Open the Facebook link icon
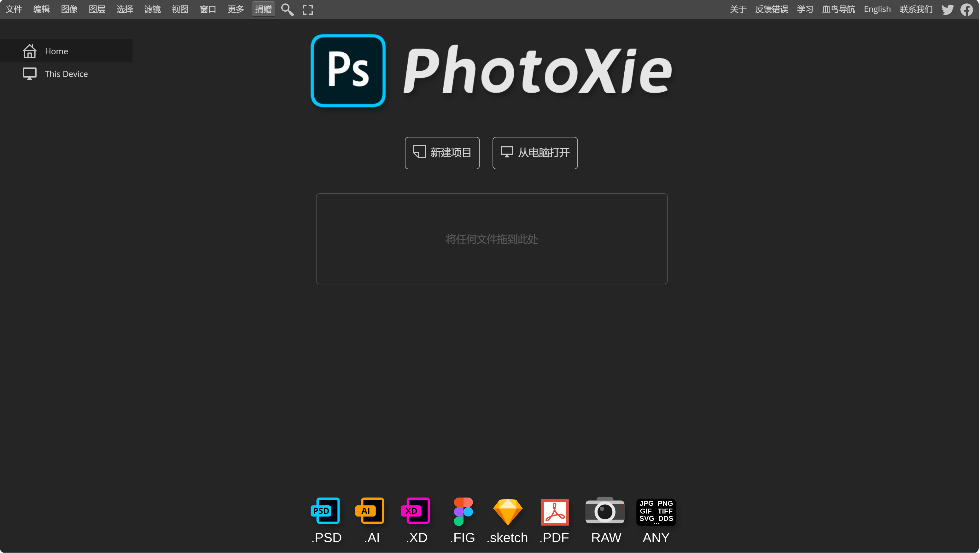This screenshot has width=980, height=553. [x=967, y=9]
